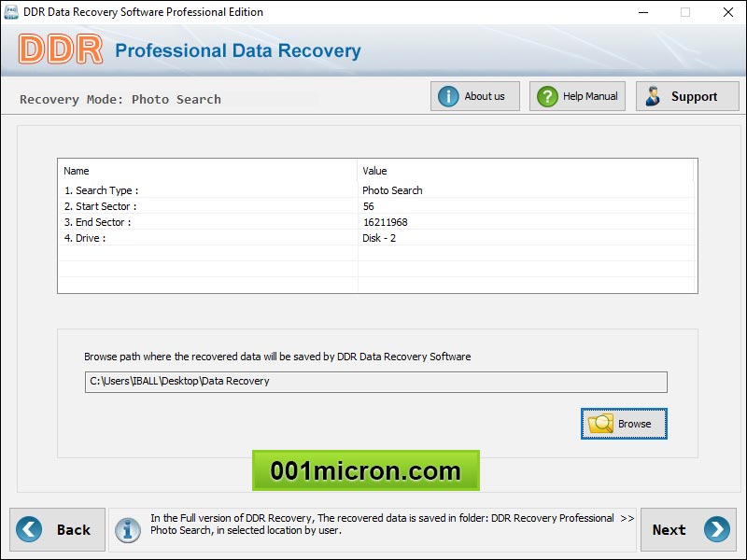Click the '>>' marker in the info note
747x560 pixels.
(x=627, y=518)
